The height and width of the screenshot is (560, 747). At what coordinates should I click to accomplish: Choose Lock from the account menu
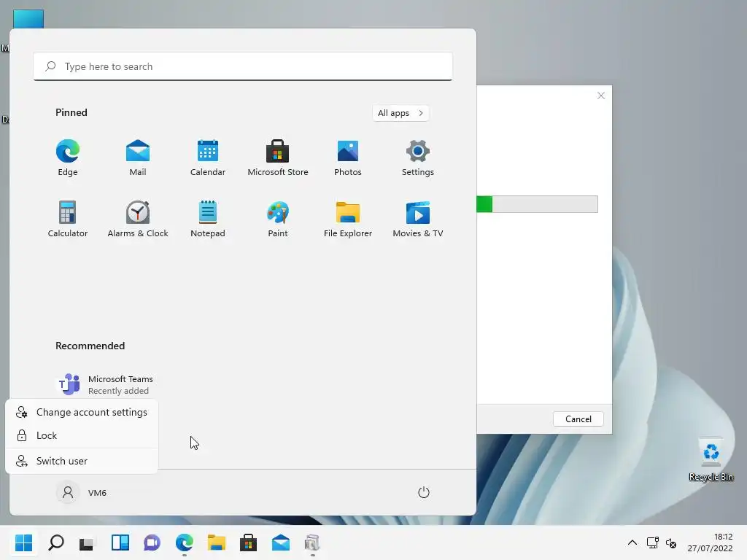click(82, 436)
